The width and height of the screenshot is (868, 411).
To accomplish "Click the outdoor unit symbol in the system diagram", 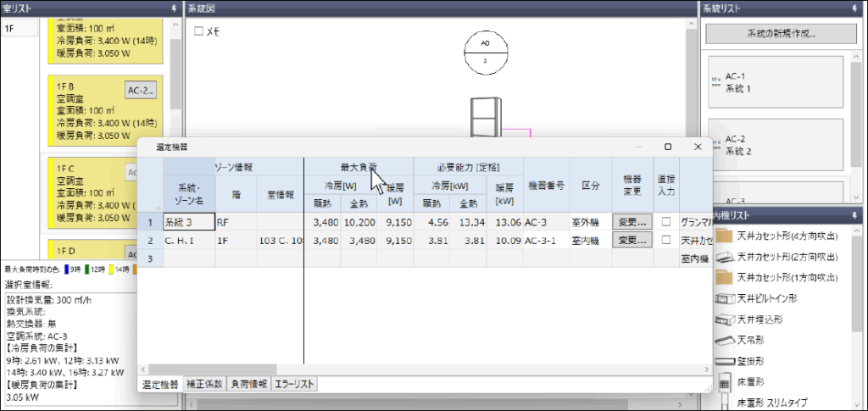I will pyautogui.click(x=486, y=117).
